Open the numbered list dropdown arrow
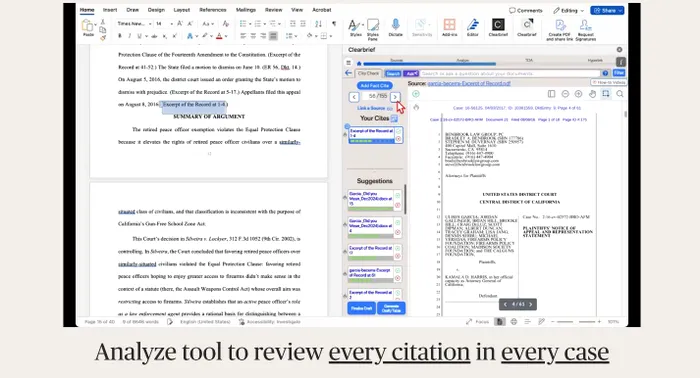Viewport: 700px width, 378px height. 265,24
